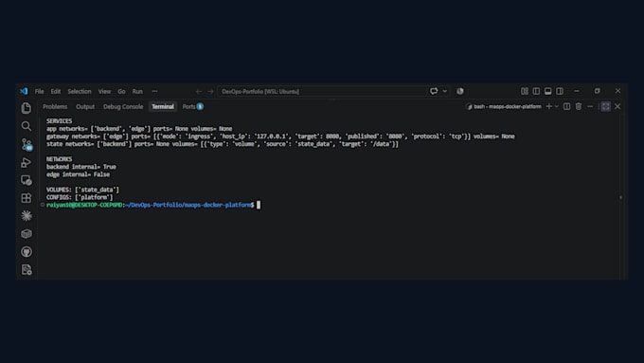Click the bottom activity bar document icon

coord(27,270)
